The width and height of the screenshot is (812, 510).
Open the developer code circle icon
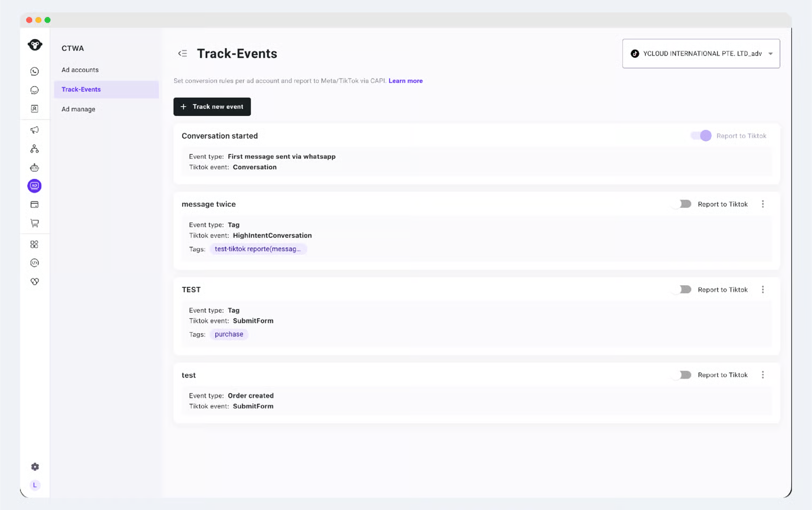pyautogui.click(x=35, y=263)
